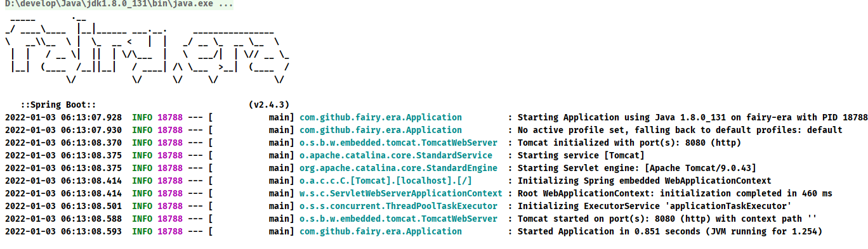Click the Spring Boot version label (v2.4.3)
The width and height of the screenshot is (868, 249).
[x=269, y=105]
